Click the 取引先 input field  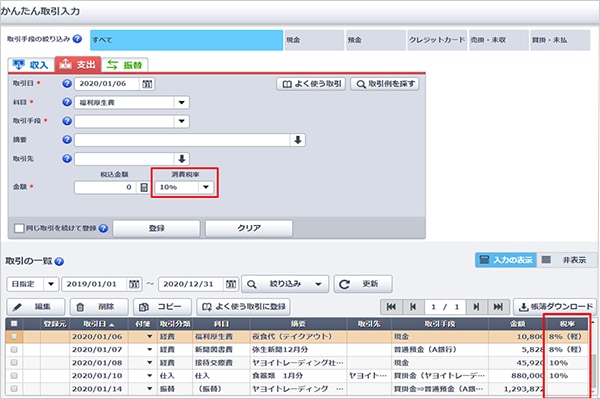tap(125, 159)
